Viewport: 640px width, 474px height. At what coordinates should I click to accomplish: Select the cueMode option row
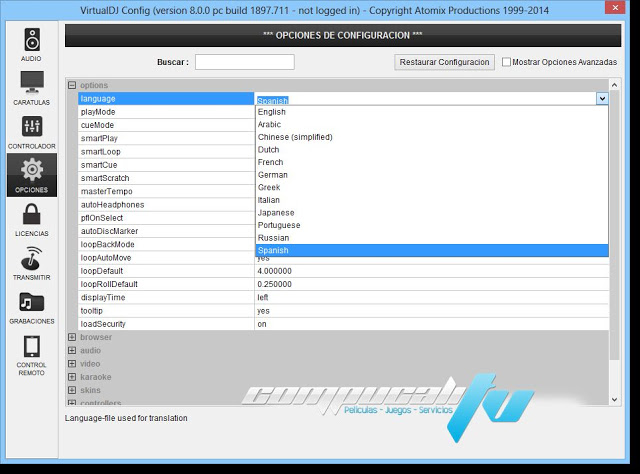(x=166, y=125)
